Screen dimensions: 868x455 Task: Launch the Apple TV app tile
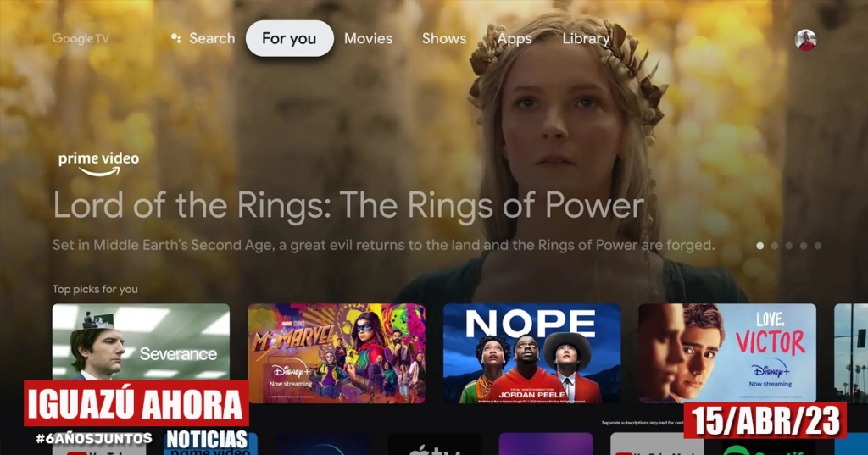[434, 444]
